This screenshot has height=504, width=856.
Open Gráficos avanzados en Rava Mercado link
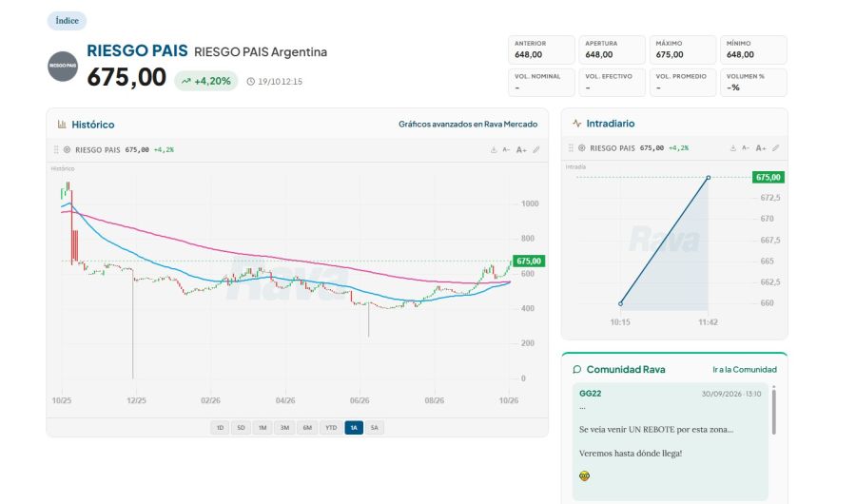[x=468, y=124]
